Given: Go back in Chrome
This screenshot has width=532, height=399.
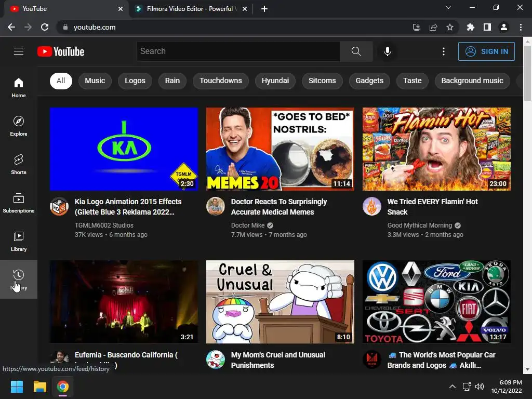Looking at the screenshot, I should click(11, 27).
